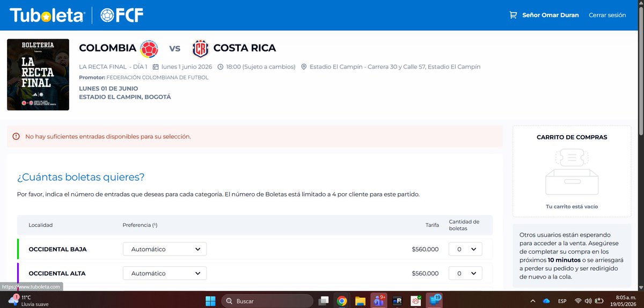Screen dimensions: 644x308
Task: Click the OCCIDENTAL ALTA locality label
Action: [x=57, y=273]
